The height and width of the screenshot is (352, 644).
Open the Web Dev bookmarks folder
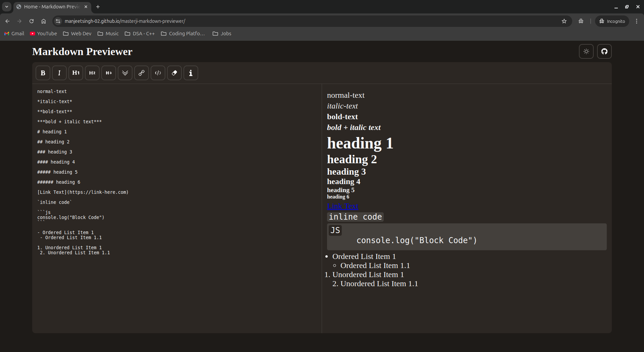(77, 34)
